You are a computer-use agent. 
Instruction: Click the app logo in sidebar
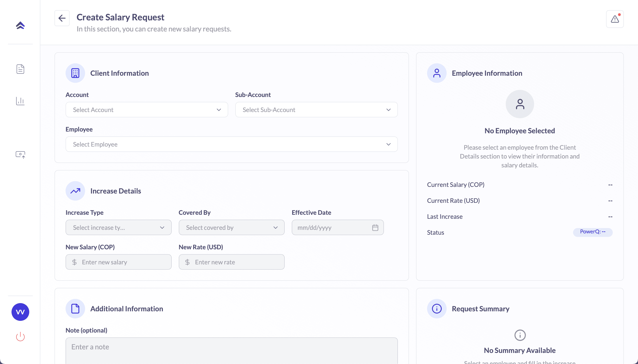click(x=20, y=25)
